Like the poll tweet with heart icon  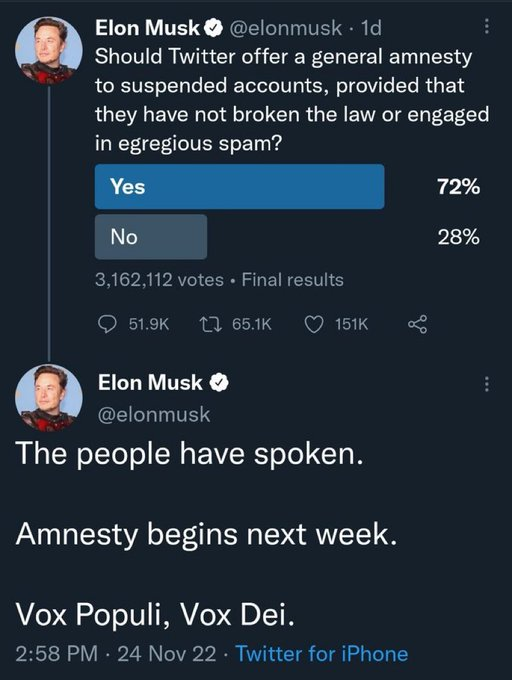pyautogui.click(x=314, y=324)
